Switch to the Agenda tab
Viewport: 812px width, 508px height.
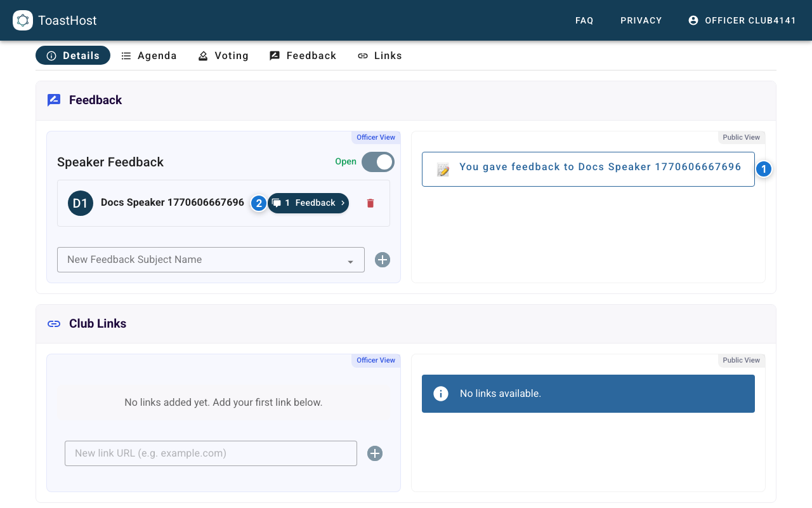coord(149,56)
